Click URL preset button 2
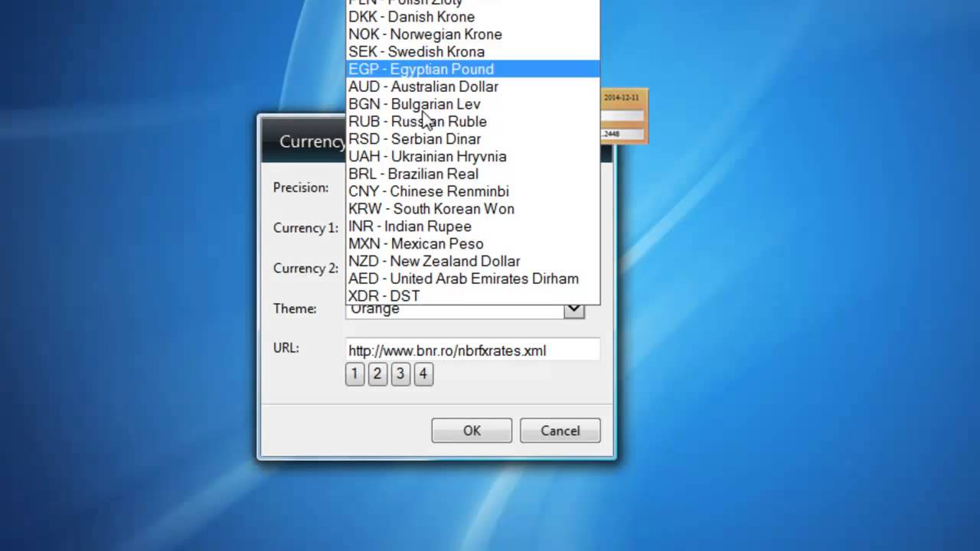 (x=377, y=374)
